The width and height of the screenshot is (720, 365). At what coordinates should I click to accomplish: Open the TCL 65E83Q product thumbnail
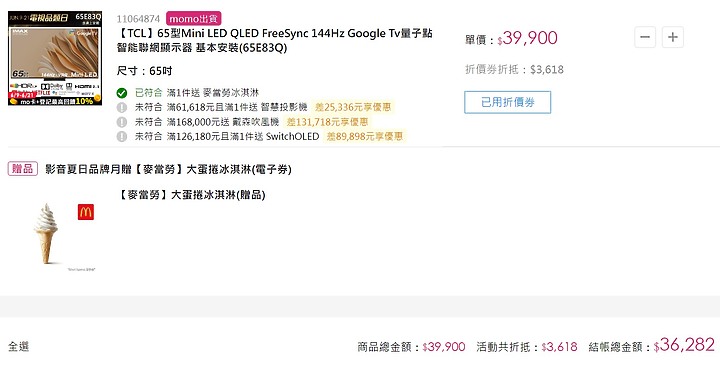click(x=55, y=58)
